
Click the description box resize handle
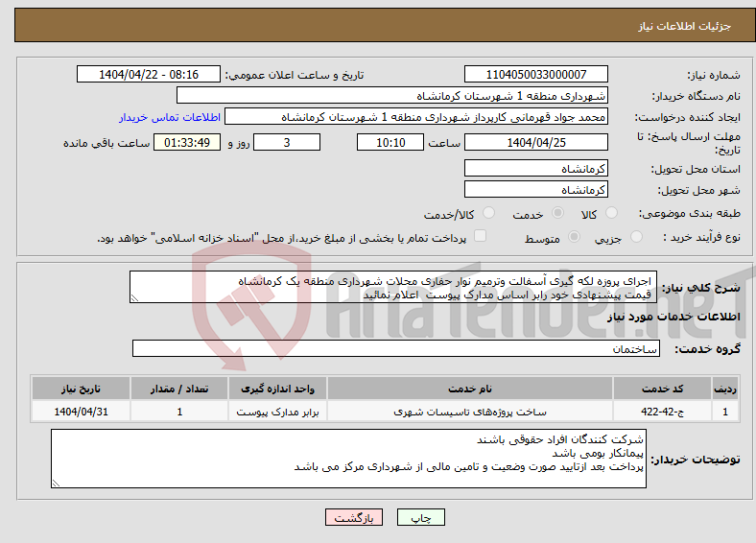(x=134, y=298)
